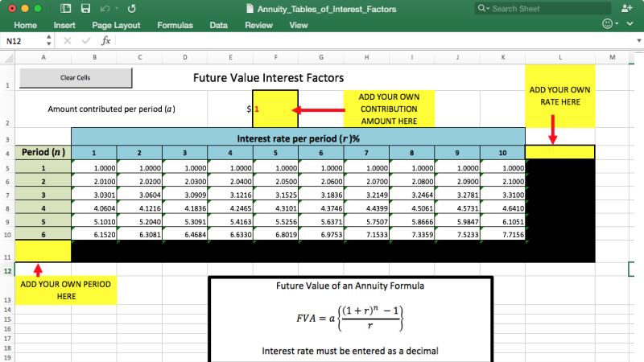Click the Undo arrow icon
Viewport: 644px width, 362px height.
point(105,9)
